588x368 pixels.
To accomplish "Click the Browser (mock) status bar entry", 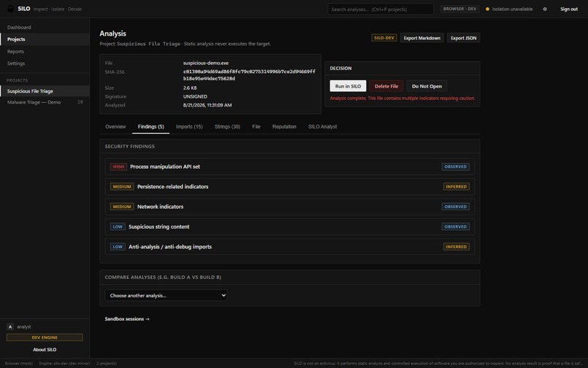I will [x=19, y=364].
